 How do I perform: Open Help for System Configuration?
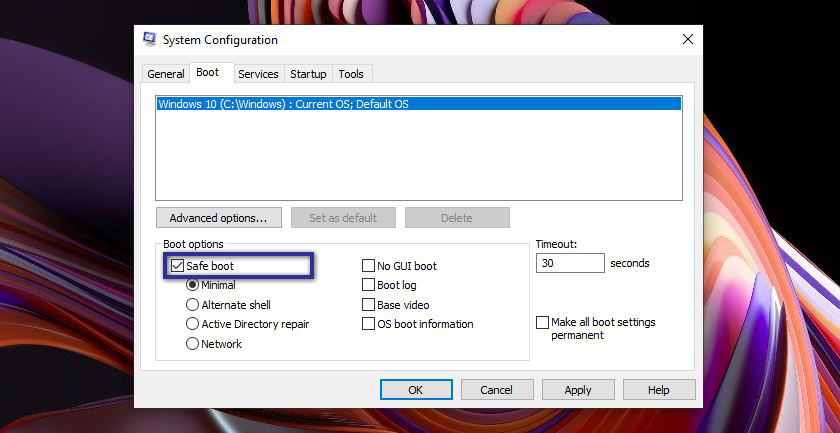pos(659,390)
